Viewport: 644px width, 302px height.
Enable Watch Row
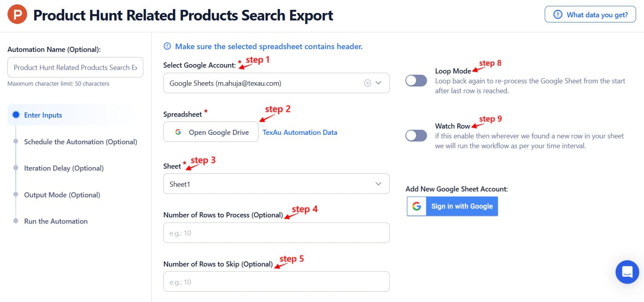click(x=416, y=135)
